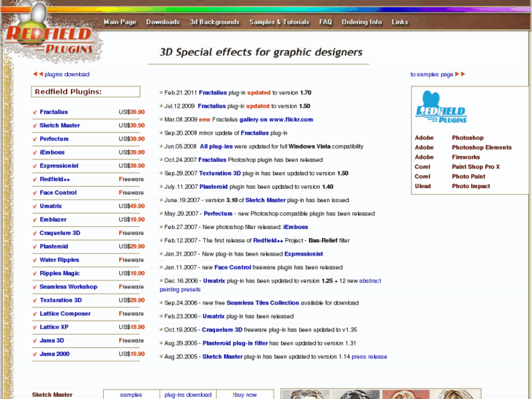The height and width of the screenshot is (399, 532).
Task: Open the Fractalius plugin in the sidebar list
Action: pos(53,112)
